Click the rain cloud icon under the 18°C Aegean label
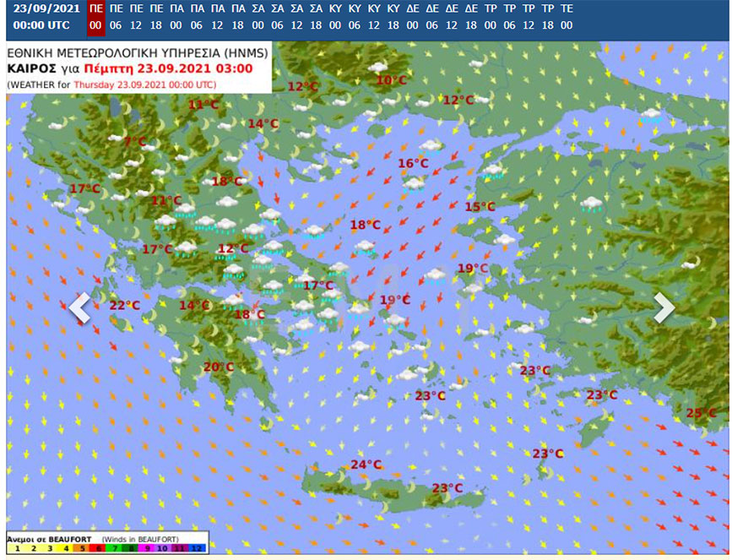The height and width of the screenshot is (560, 743). pyautogui.click(x=365, y=247)
